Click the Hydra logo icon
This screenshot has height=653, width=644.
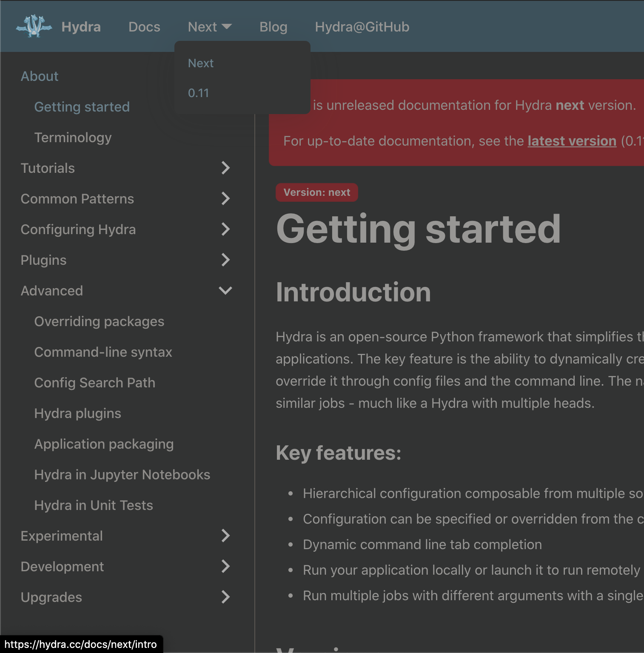[x=34, y=26]
